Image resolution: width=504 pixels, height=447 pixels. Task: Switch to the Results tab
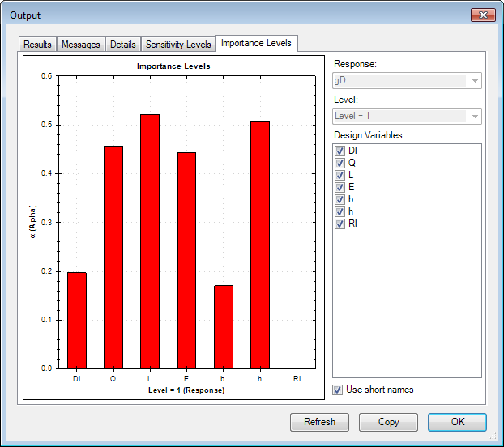coord(37,45)
